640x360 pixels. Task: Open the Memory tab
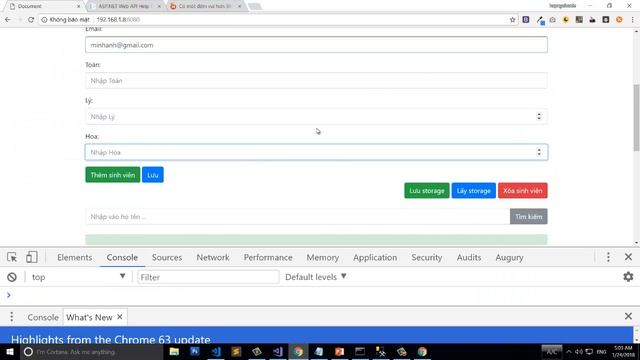click(x=322, y=257)
